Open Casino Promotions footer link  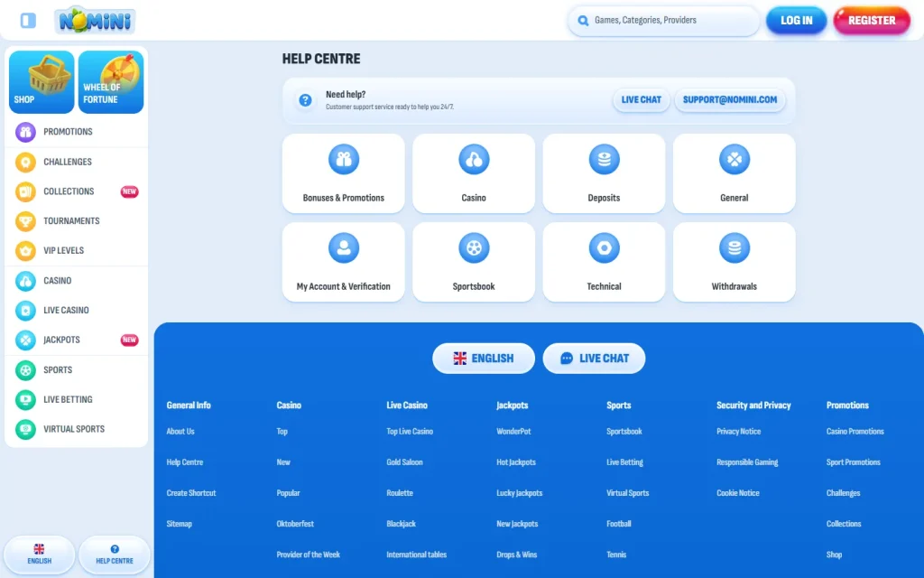click(855, 432)
